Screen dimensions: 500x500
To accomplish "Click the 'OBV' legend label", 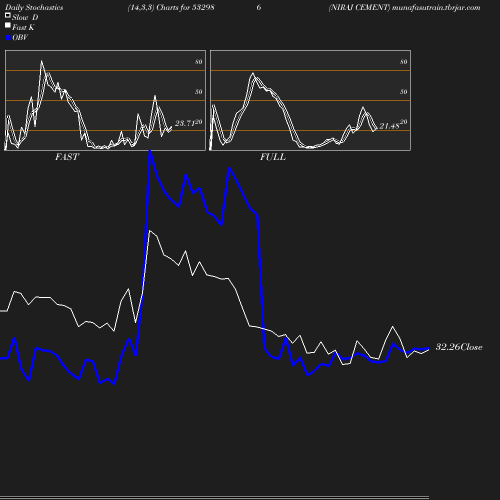I will (x=20, y=37).
